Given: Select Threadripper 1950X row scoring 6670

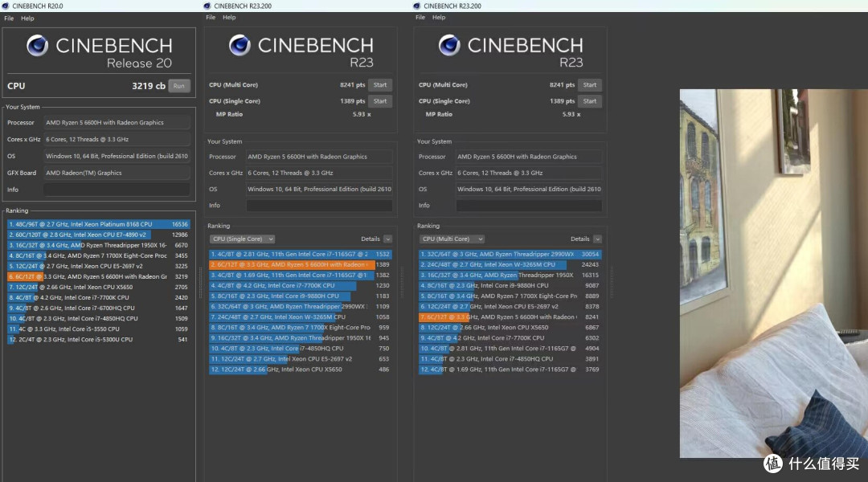Looking at the screenshot, I should 99,245.
